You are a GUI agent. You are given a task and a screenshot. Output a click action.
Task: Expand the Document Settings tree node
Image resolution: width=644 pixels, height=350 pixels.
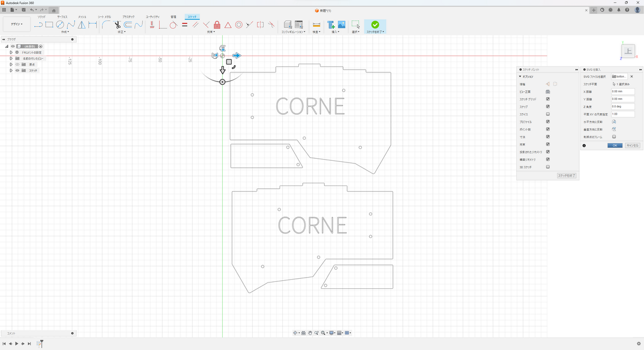[x=11, y=52]
